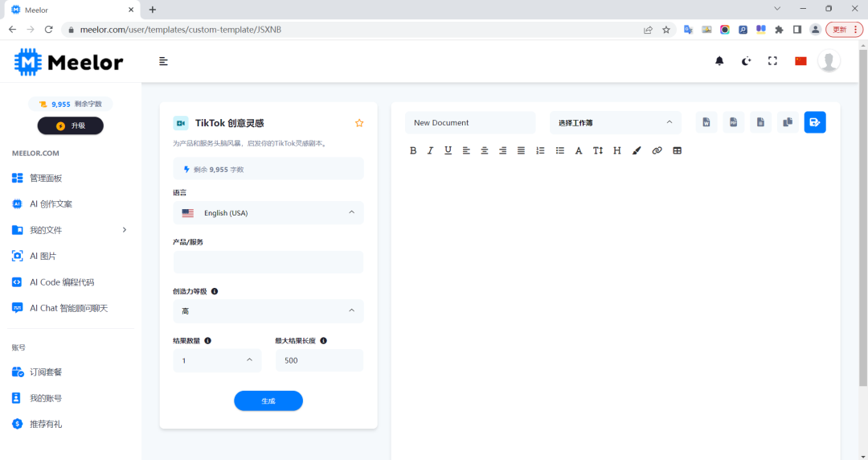Image resolution: width=868 pixels, height=460 pixels.
Task: Open the language flag selector
Action: [800, 61]
